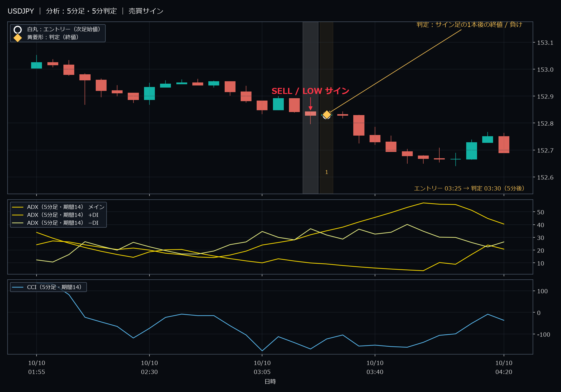Click the white circle entry legend icon
This screenshot has height=392, width=561.
pos(18,30)
